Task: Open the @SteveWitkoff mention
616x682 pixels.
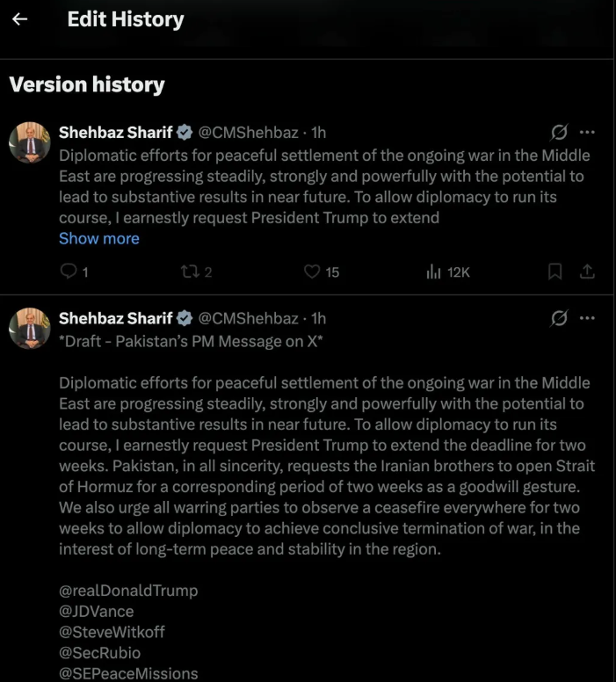Action: pyautogui.click(x=112, y=632)
